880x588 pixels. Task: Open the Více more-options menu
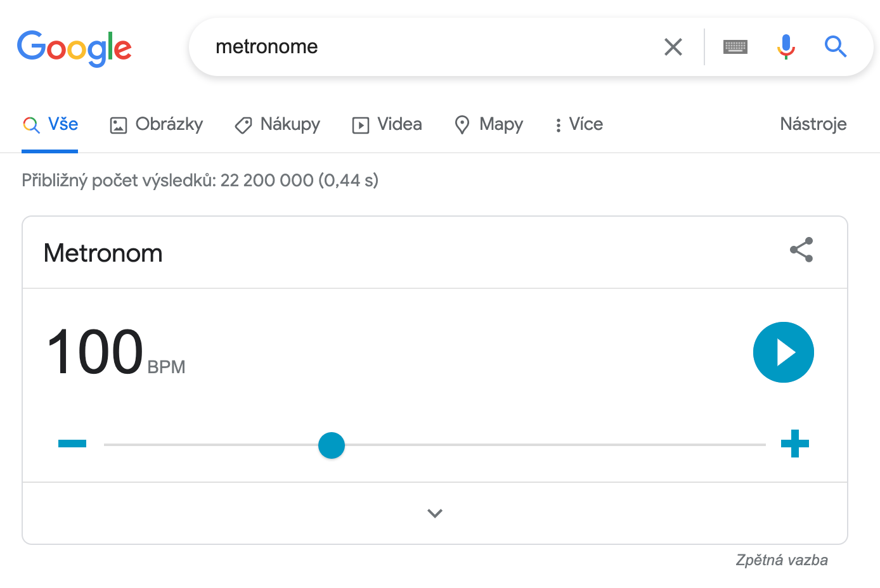[x=578, y=124]
